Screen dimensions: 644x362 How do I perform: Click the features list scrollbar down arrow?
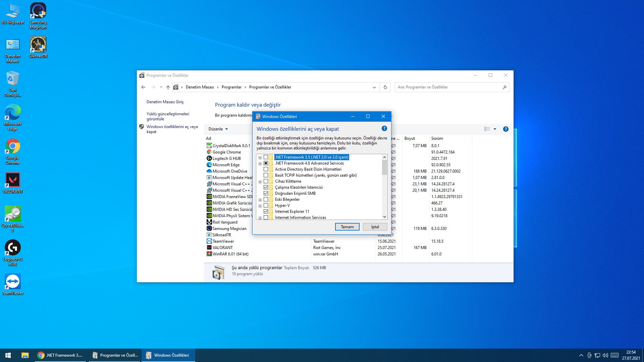(x=384, y=217)
